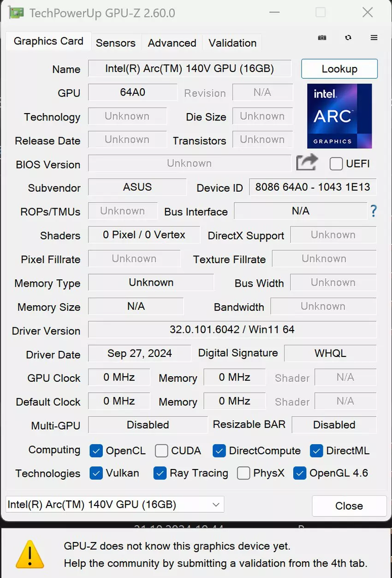The width and height of the screenshot is (392, 578).
Task: Click the Device ID field
Action: click(x=312, y=187)
